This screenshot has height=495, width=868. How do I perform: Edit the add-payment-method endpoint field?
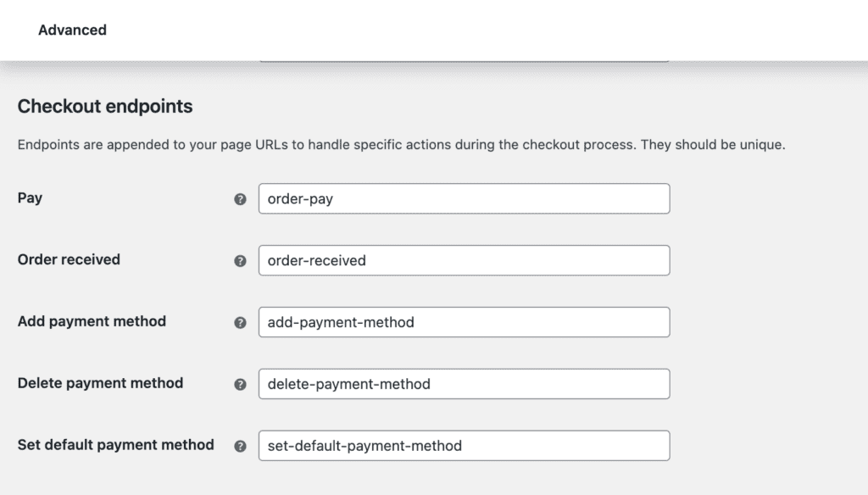click(x=464, y=322)
